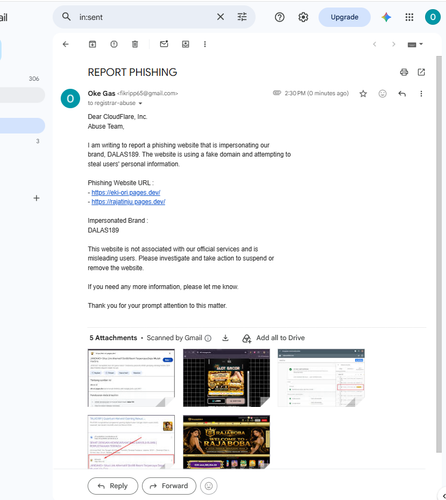Add an emoji reaction beside star
This screenshot has height=500, width=446.
pos(382,94)
